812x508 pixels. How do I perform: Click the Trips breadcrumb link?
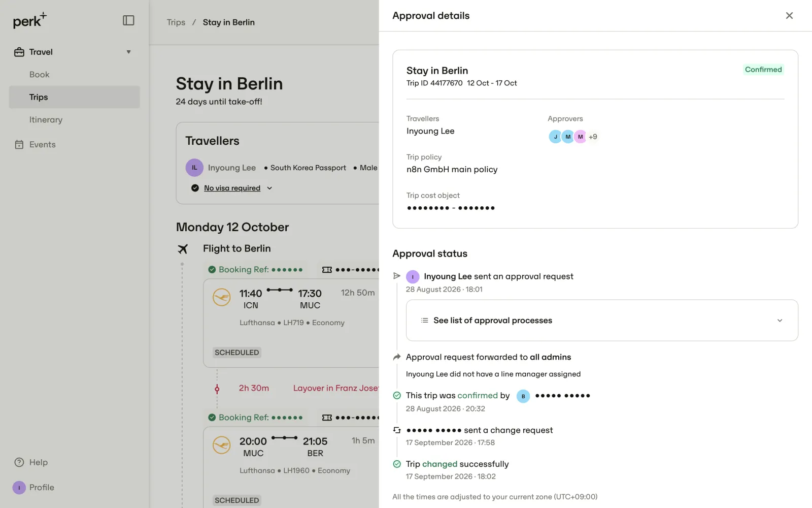coord(176,22)
